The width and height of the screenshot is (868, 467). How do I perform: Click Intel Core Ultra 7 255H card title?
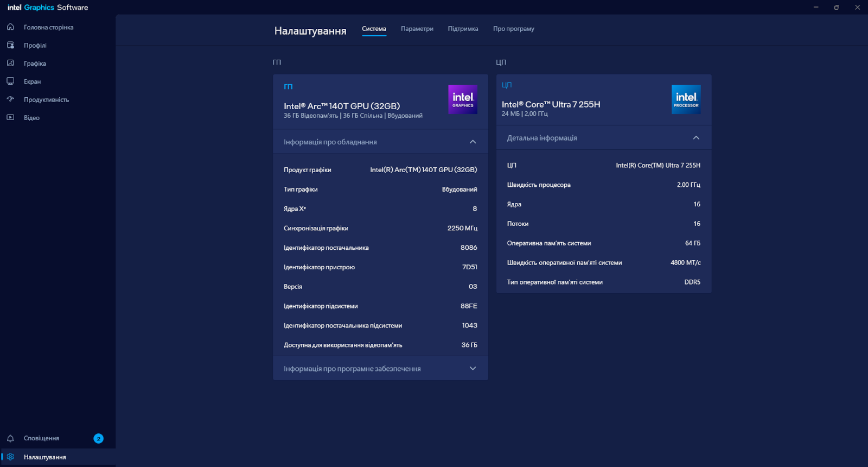551,104
